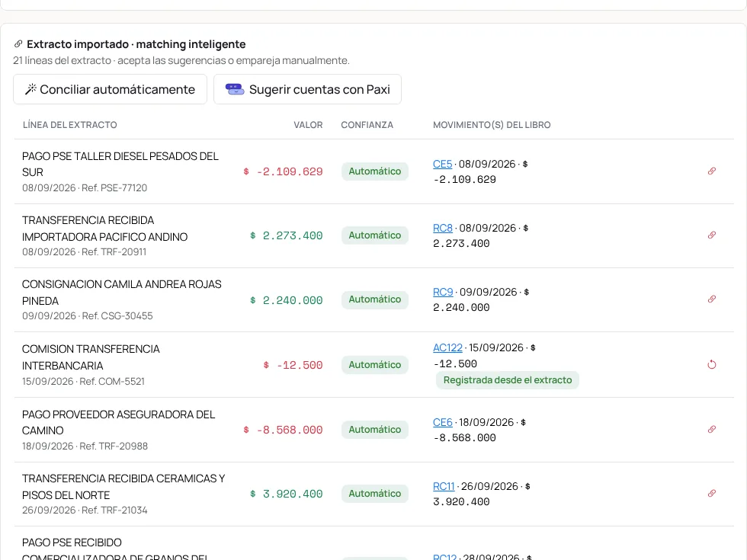Click the value $ -12.500 in red

(293, 365)
